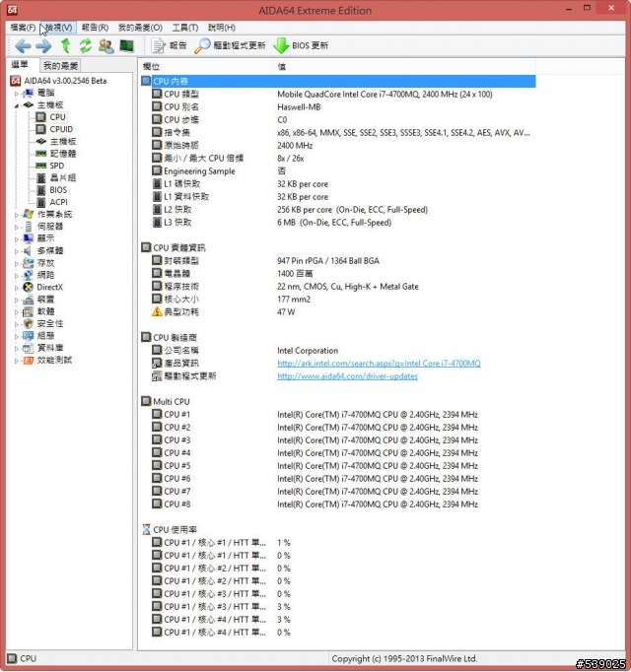
Task: Open the 工具(T) menu
Action: point(185,28)
